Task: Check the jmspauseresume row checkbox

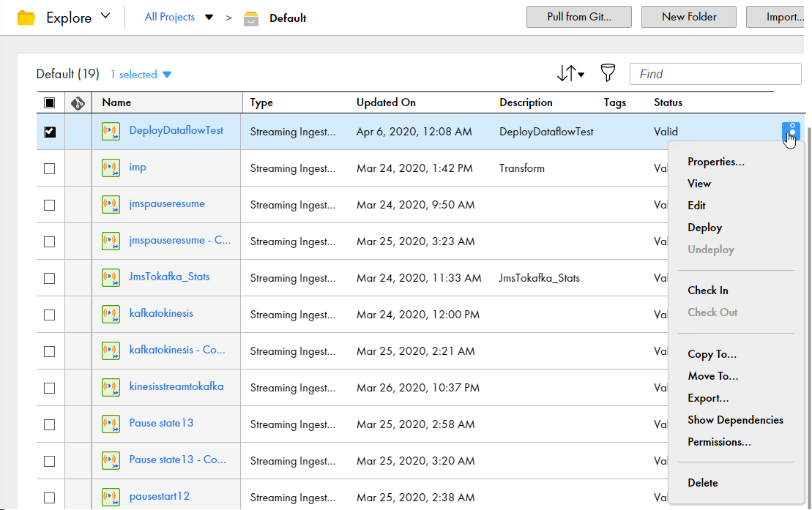Action: tap(49, 205)
